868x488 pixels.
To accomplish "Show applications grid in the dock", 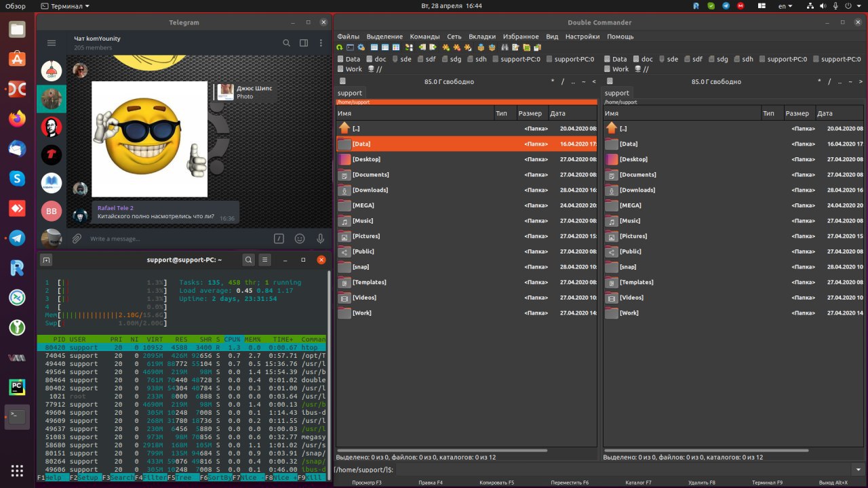I will 17,470.
